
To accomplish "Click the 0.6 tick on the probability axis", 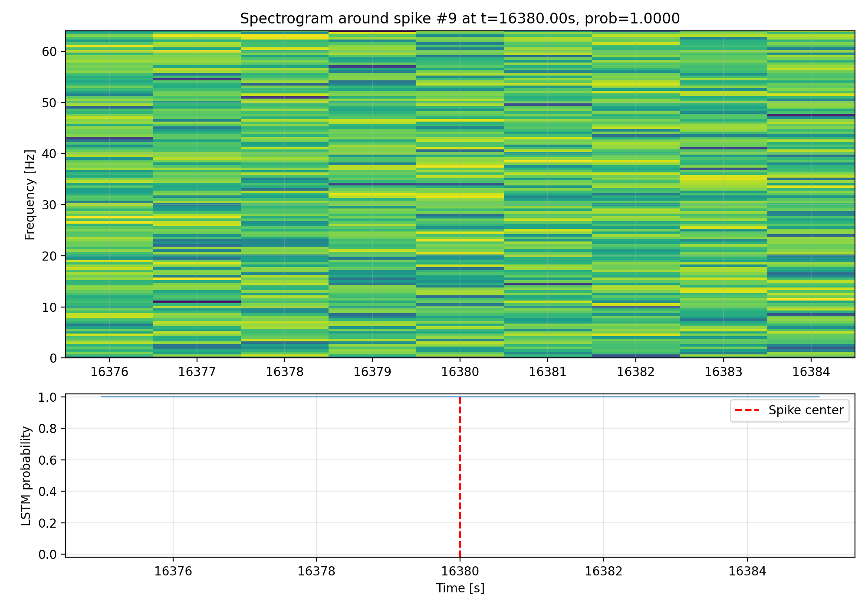I will tap(47, 460).
